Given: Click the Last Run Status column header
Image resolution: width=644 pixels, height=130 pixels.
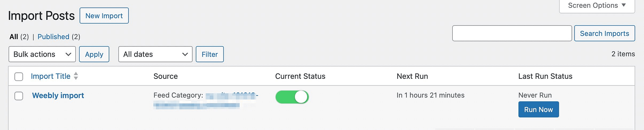Looking at the screenshot, I should point(545,76).
